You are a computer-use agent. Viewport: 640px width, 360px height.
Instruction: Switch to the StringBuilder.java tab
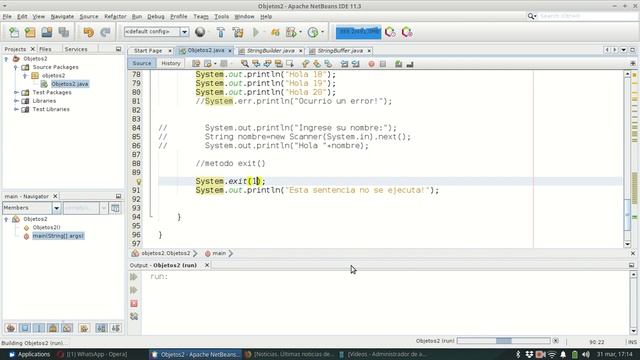pos(270,51)
